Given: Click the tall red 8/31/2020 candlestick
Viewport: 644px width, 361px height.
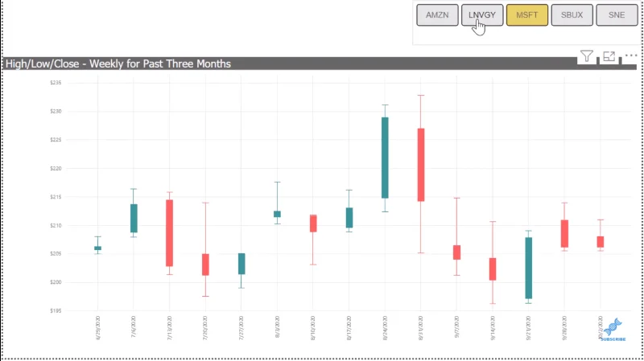Looking at the screenshot, I should tap(421, 165).
